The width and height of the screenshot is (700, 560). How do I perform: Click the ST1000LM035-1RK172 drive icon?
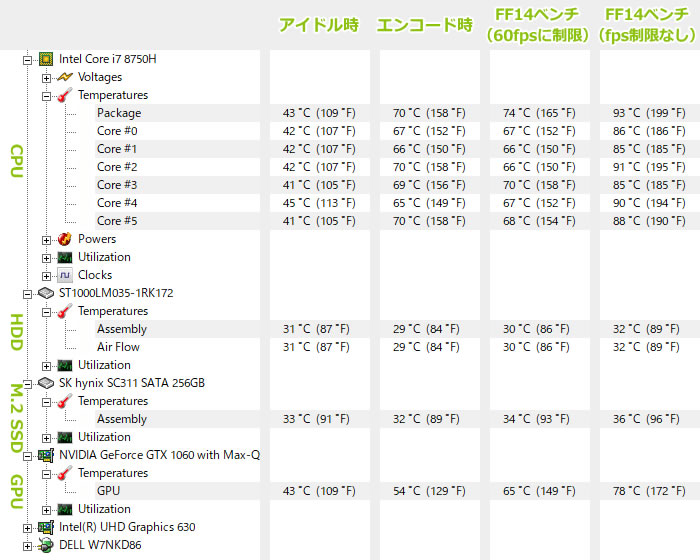(x=46, y=293)
